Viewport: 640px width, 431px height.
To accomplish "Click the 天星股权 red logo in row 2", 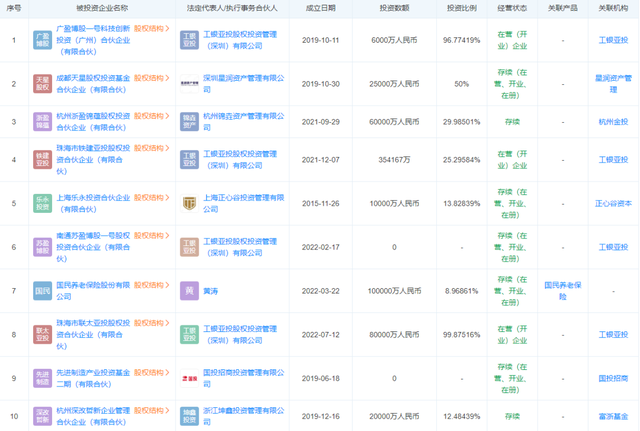I will 42,84.
